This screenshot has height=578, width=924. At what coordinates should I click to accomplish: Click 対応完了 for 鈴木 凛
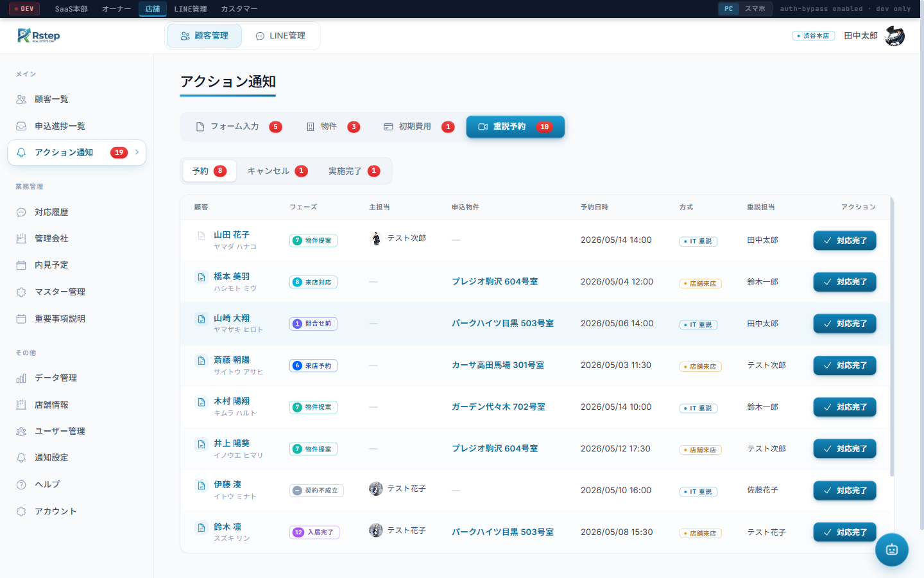[x=844, y=532]
